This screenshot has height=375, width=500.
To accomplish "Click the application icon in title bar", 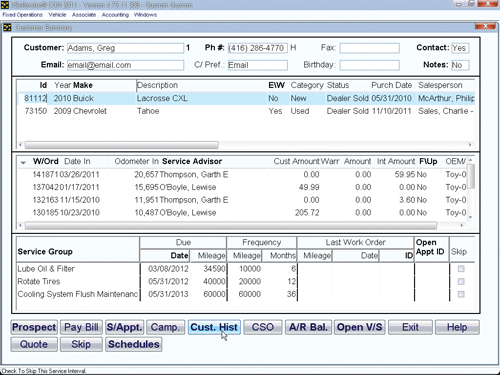I will [5, 5].
